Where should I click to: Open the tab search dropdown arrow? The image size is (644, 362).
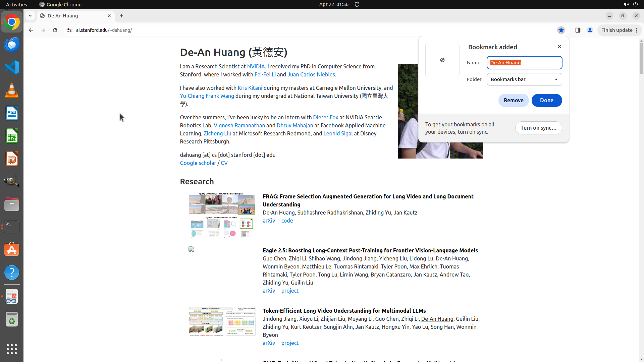30,16
